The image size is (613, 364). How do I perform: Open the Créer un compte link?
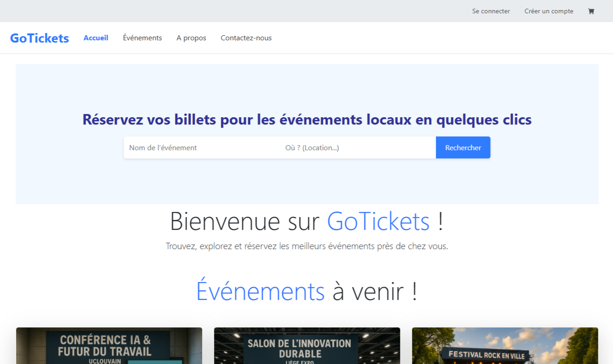click(548, 11)
